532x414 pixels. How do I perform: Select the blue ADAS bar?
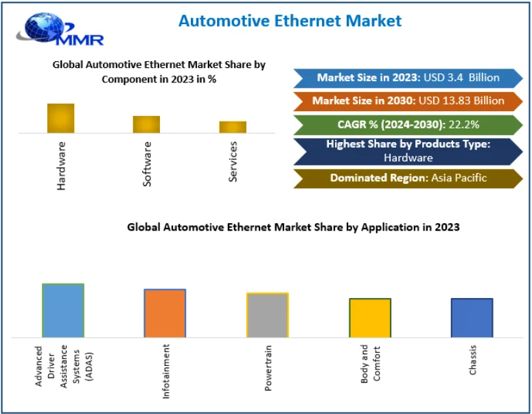pos(63,310)
